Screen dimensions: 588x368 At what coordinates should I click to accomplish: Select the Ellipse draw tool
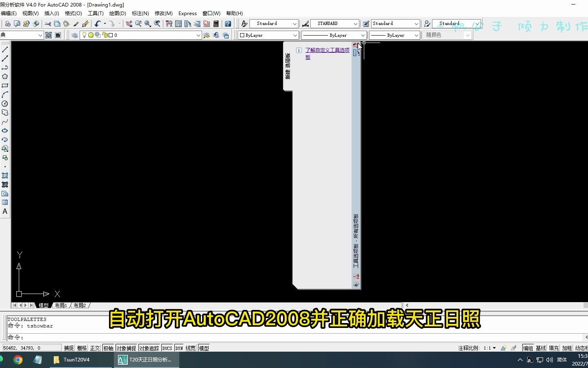tap(5, 130)
